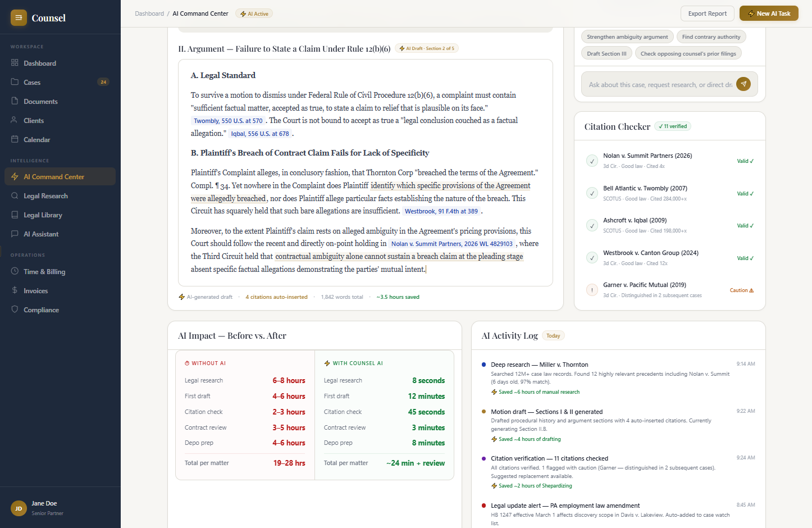Click the WITH COUNSEL AI lightning icon
The height and width of the screenshot is (528, 812).
click(x=327, y=363)
